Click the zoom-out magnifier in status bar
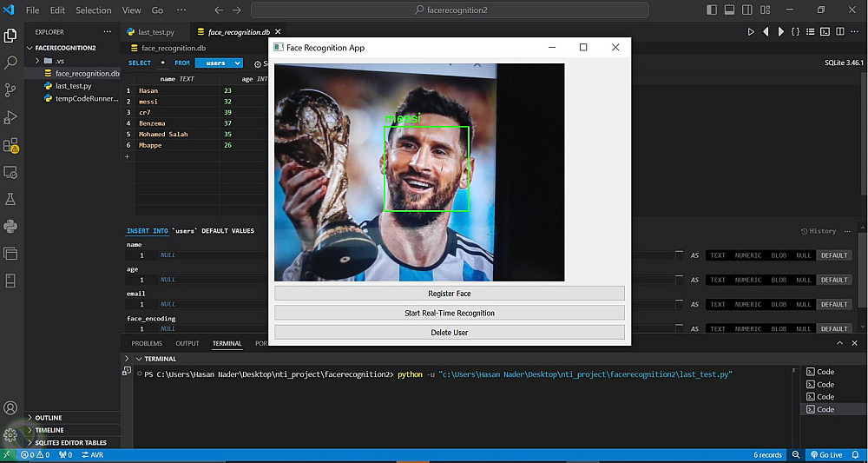This screenshot has height=463, width=868. point(796,455)
